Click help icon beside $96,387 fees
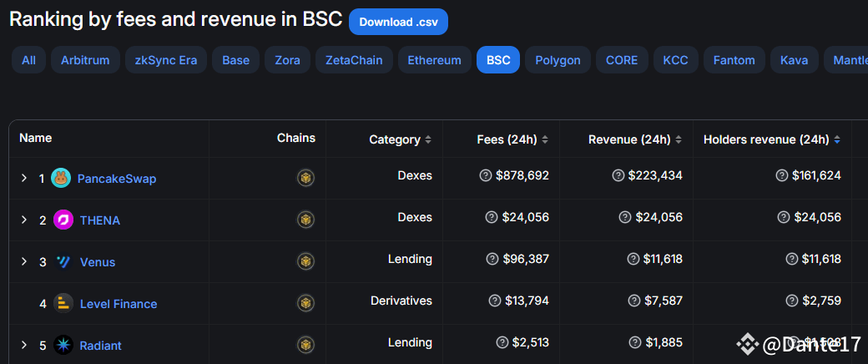Screen dimensions: 868x364 click(x=492, y=259)
